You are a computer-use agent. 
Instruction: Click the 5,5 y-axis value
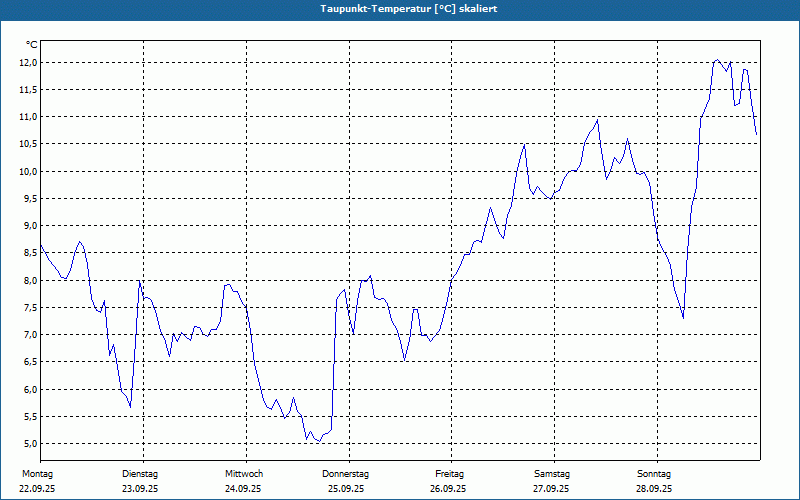[x=30, y=416]
